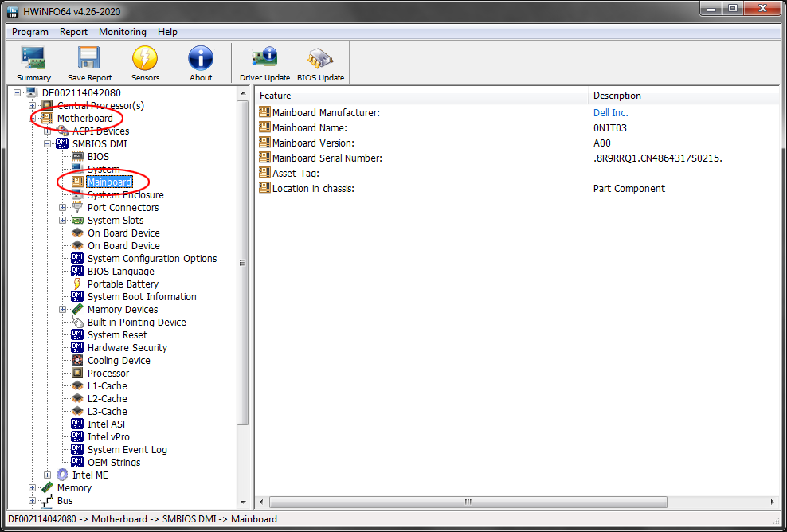Screen dimensions: 787x532
Task: Select the Portable Battery tree item
Action: pyautogui.click(x=123, y=284)
